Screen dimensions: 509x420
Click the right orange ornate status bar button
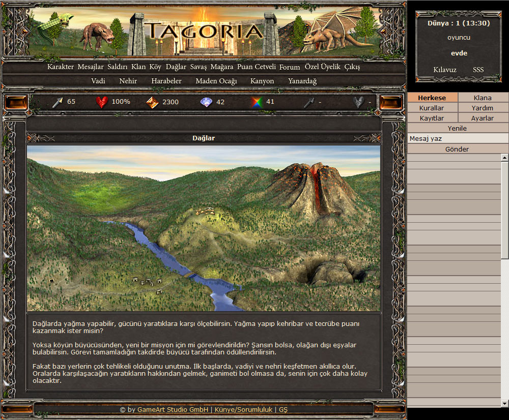391,103
